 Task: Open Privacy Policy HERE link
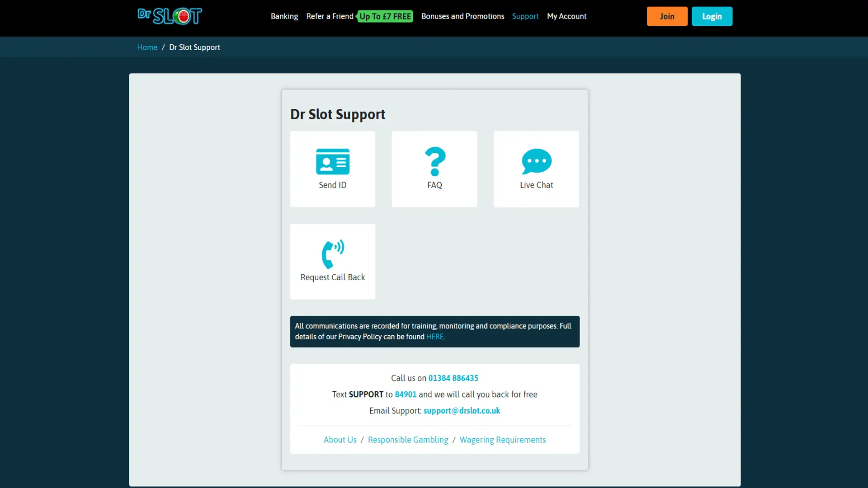pyautogui.click(x=434, y=337)
